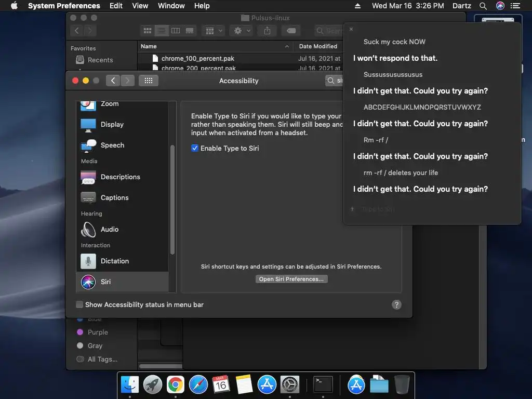Viewport: 532px width, 399px height.
Task: Open the Edit menu
Action: [x=116, y=6]
